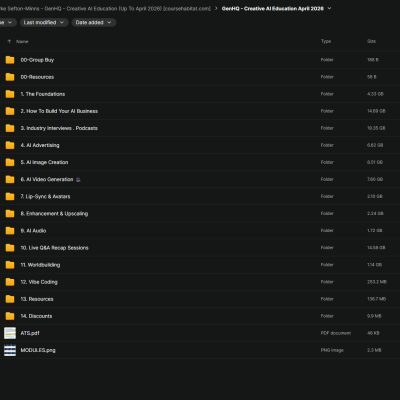Click folder icon for 10. Live Q&A Recap Sessions

(x=10, y=248)
